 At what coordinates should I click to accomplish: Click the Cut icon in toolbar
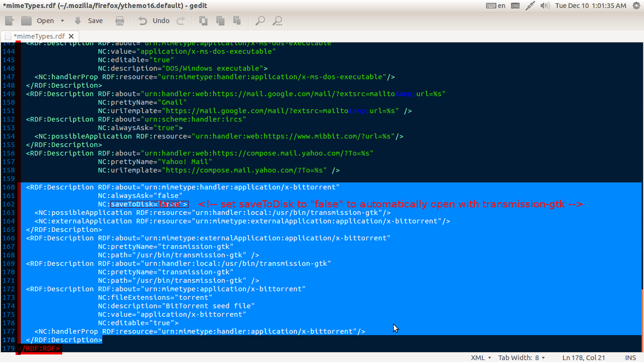point(203,21)
